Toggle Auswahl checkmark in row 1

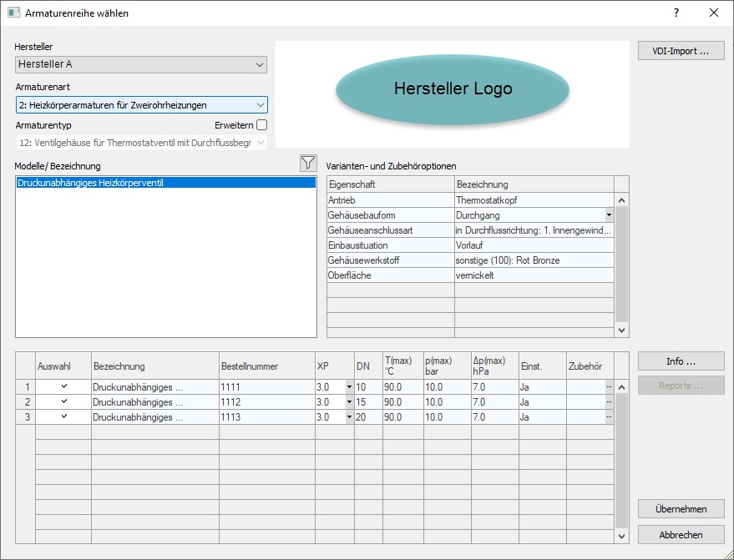[63, 386]
